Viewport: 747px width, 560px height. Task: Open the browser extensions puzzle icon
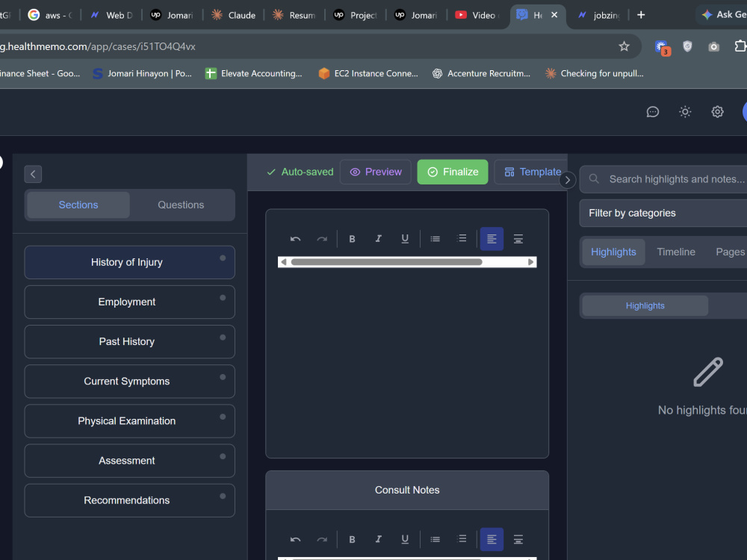740,46
